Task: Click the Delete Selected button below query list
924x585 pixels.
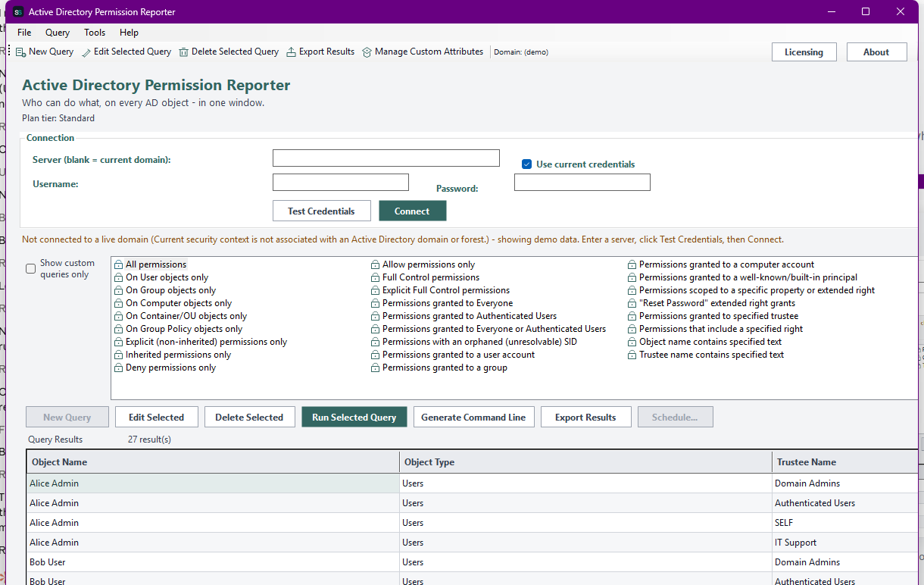Action: [249, 418]
